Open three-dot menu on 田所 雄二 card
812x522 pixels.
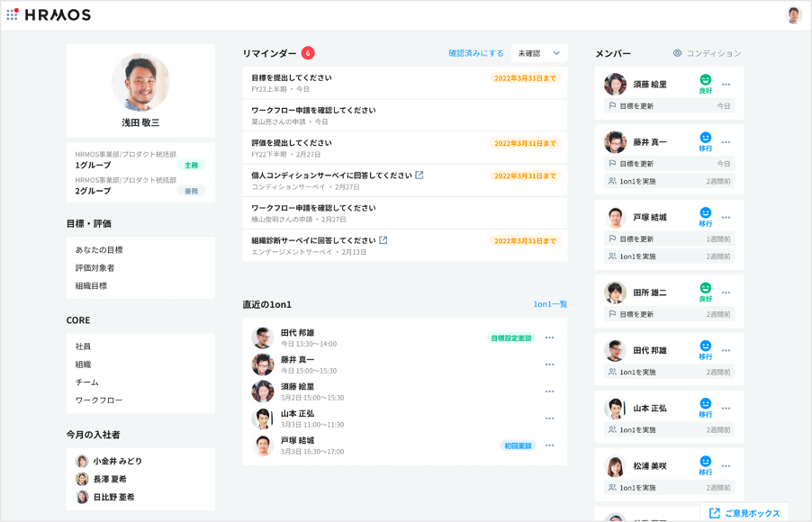tap(726, 292)
